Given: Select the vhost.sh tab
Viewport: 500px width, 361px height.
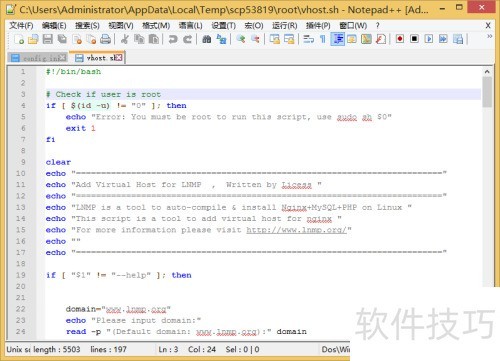Looking at the screenshot, I should [96, 58].
